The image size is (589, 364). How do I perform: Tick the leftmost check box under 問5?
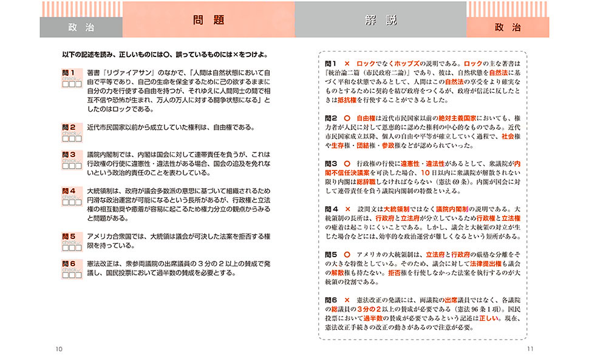pyautogui.click(x=66, y=248)
